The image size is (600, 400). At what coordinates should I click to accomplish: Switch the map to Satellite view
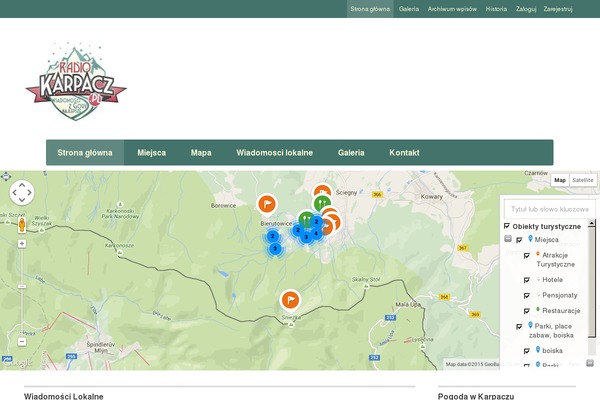[583, 180]
